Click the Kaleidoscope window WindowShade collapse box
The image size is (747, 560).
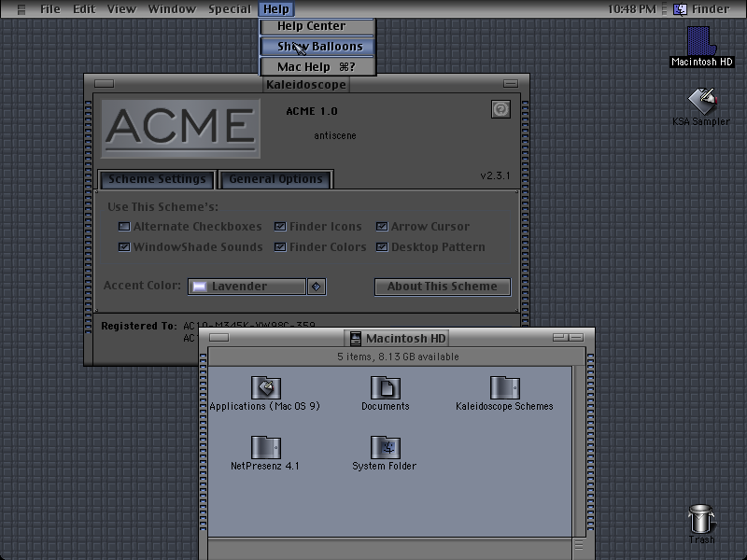[x=510, y=83]
